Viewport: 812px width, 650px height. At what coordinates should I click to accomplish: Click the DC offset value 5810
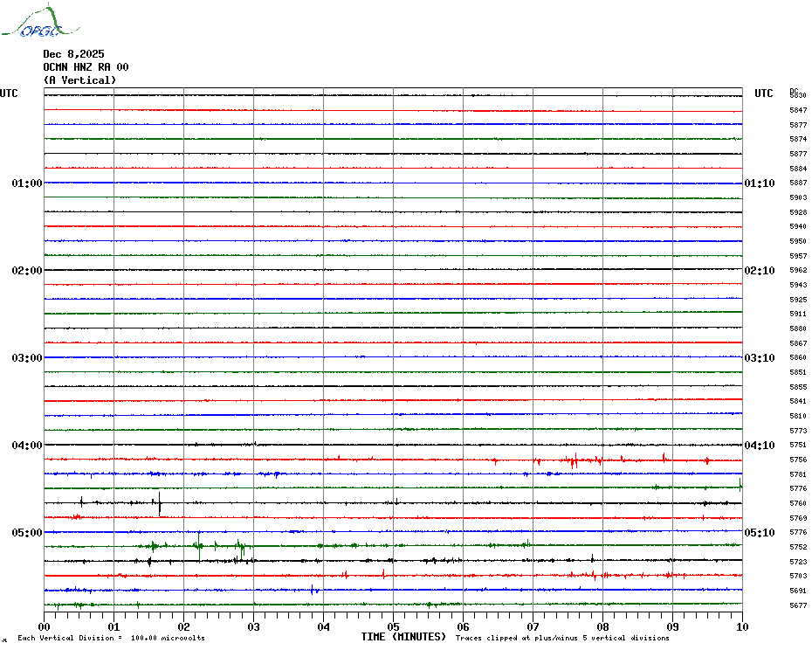pyautogui.click(x=798, y=416)
